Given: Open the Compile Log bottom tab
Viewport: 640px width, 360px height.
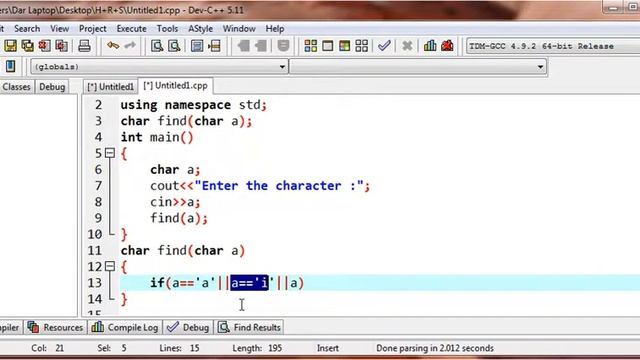Looking at the screenshot, I should 125,327.
